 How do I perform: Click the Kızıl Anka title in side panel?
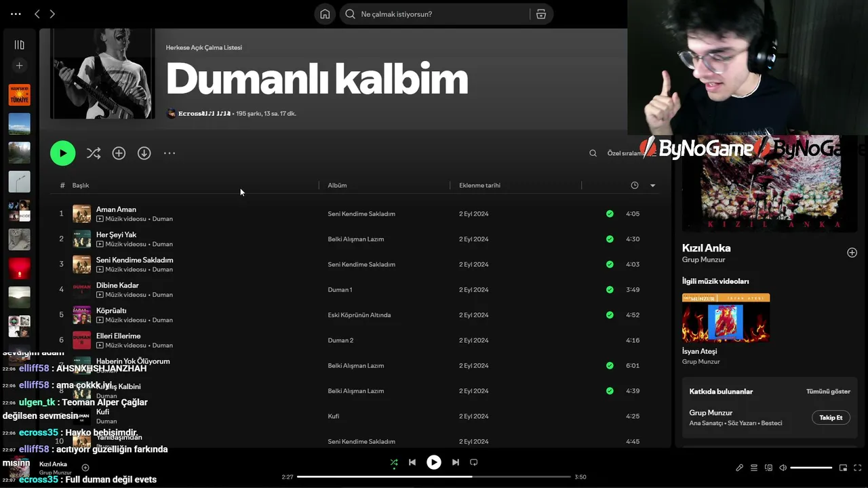pyautogui.click(x=706, y=248)
